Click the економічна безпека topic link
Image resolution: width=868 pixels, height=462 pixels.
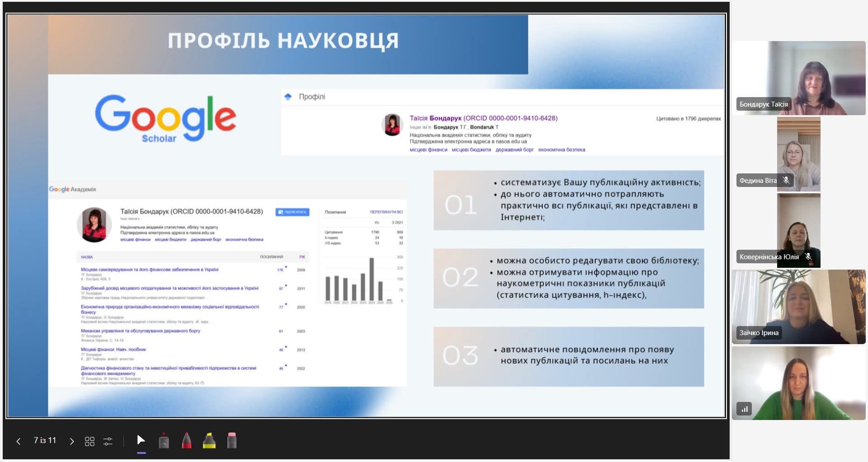coord(561,150)
